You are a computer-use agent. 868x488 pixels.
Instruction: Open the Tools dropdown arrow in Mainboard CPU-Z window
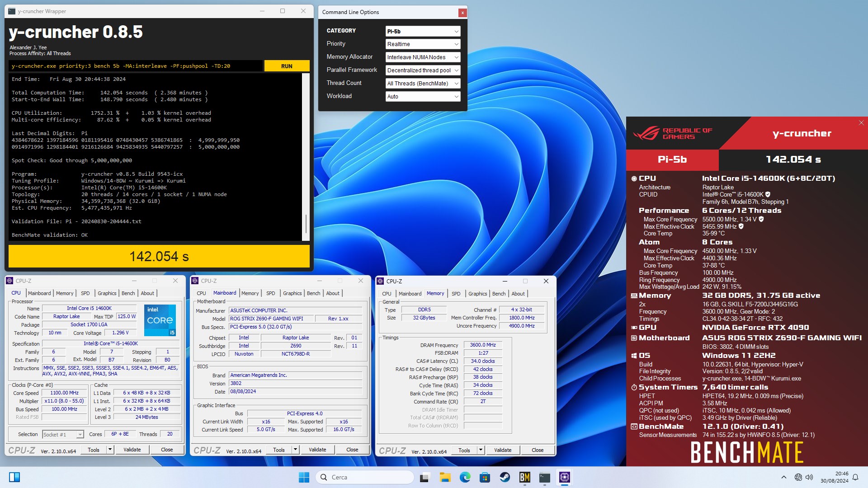pos(295,450)
